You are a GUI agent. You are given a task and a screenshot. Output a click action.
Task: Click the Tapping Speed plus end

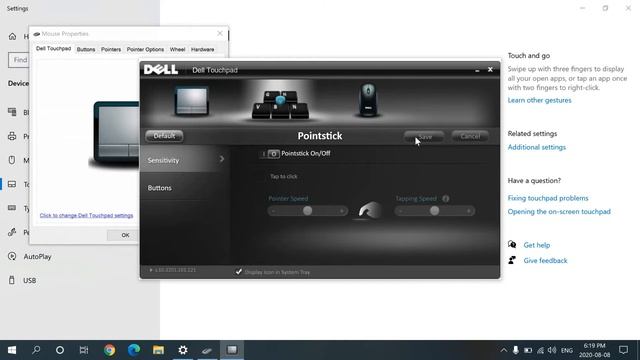click(x=469, y=211)
